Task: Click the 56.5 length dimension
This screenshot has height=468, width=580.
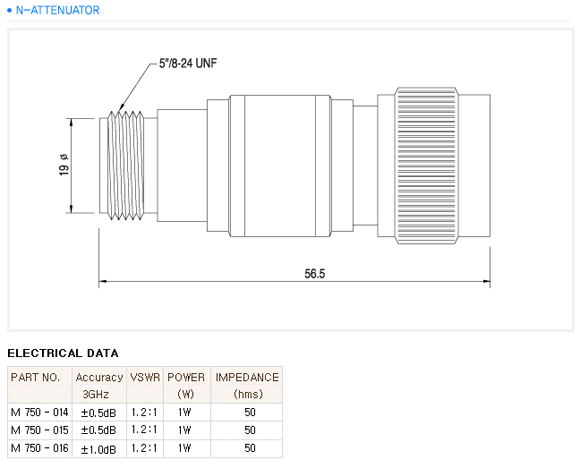Action: click(x=315, y=274)
